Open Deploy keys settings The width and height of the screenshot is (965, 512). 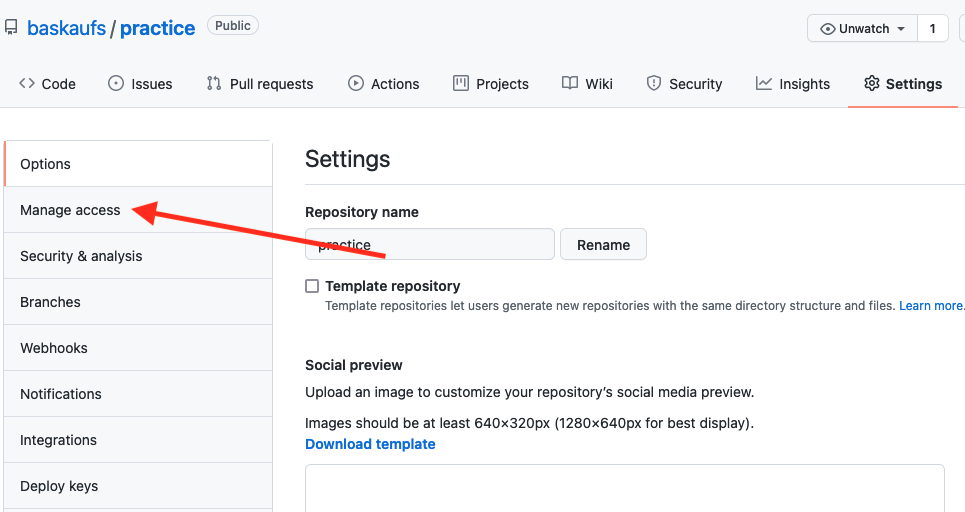[138, 486]
